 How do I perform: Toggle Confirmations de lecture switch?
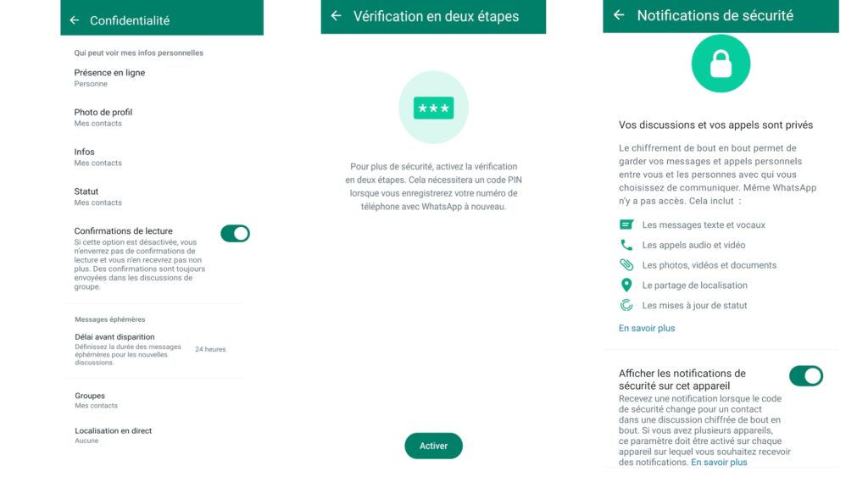point(236,234)
